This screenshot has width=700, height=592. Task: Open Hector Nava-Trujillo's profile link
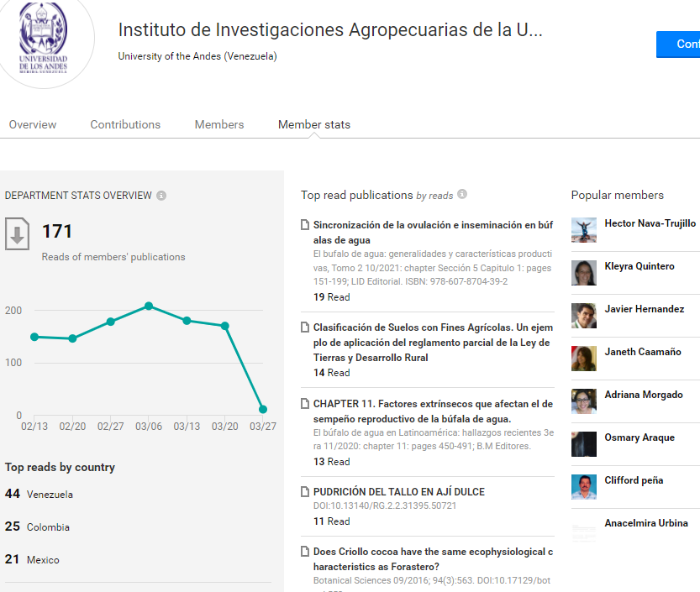click(650, 223)
